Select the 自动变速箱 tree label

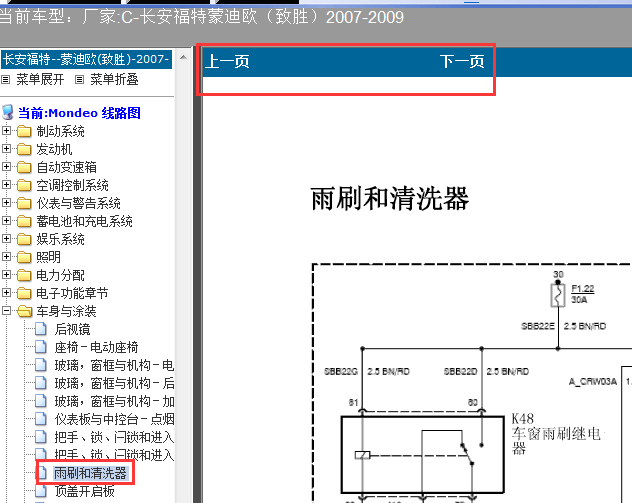(x=67, y=167)
